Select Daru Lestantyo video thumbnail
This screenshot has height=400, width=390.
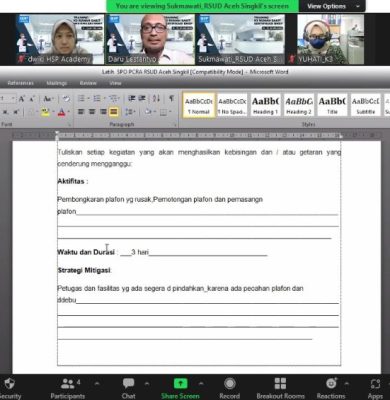150,39
